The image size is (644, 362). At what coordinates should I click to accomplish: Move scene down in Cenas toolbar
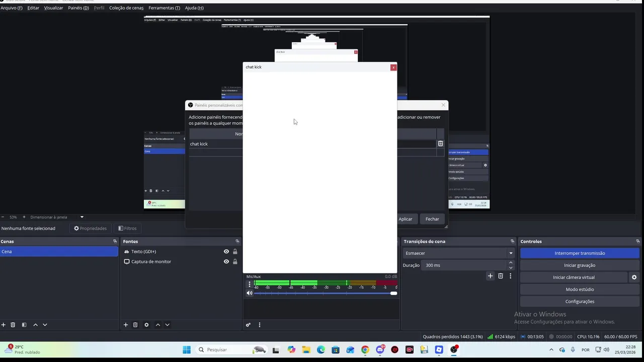[45, 325]
